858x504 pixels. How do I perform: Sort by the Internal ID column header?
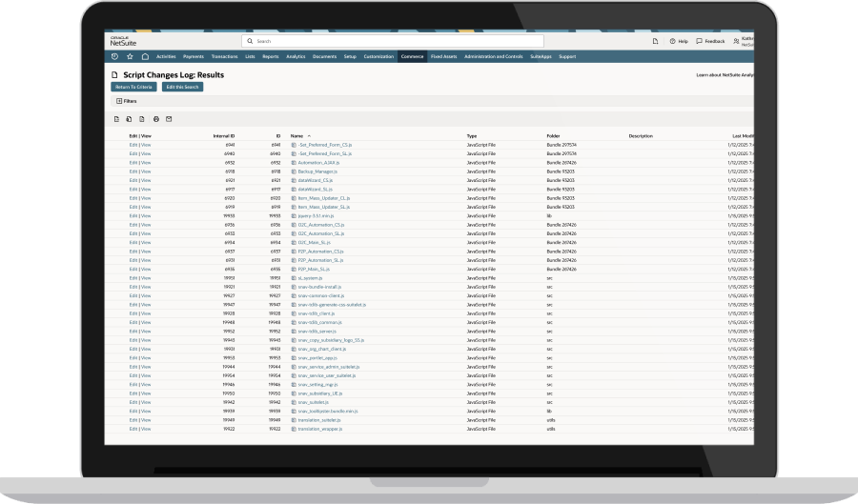pos(224,136)
